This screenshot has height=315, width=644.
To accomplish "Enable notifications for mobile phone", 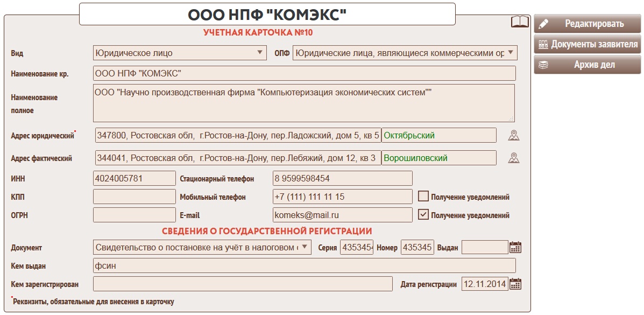I will click(x=423, y=197).
